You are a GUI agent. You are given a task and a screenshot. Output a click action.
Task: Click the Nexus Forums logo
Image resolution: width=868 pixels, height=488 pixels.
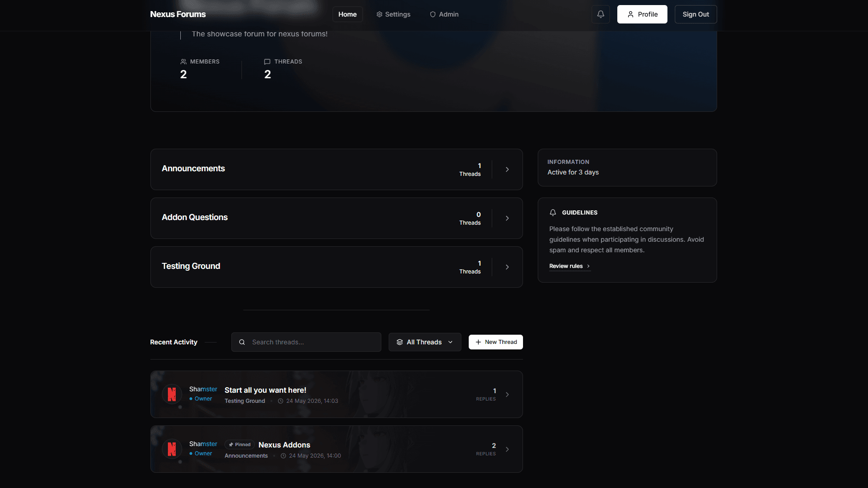point(178,14)
